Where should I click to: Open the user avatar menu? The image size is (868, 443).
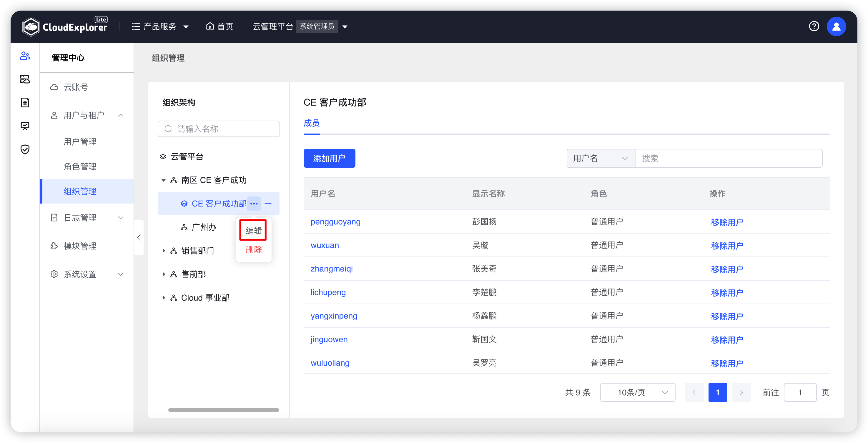[x=836, y=26]
